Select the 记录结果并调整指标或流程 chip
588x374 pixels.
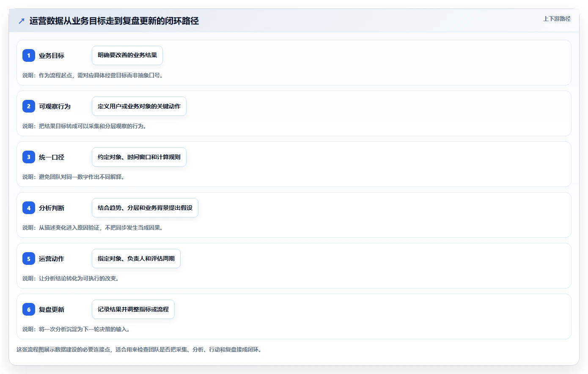133,309
